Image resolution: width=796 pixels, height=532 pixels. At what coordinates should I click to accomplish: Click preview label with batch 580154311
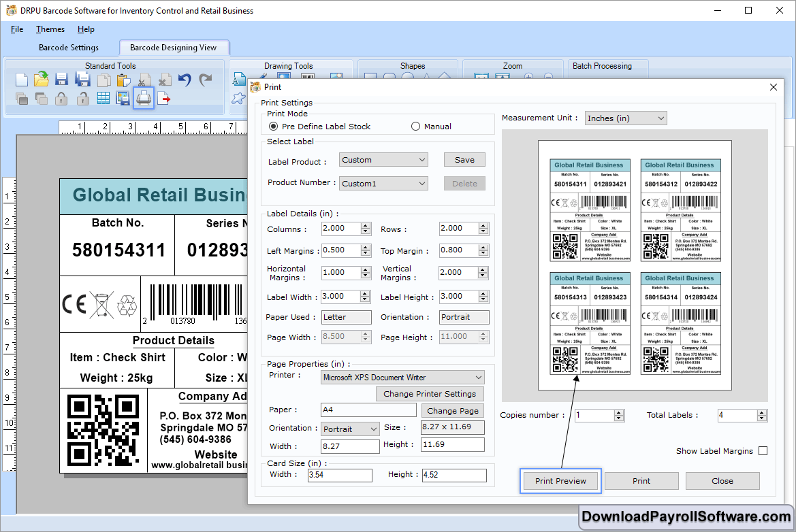point(590,210)
